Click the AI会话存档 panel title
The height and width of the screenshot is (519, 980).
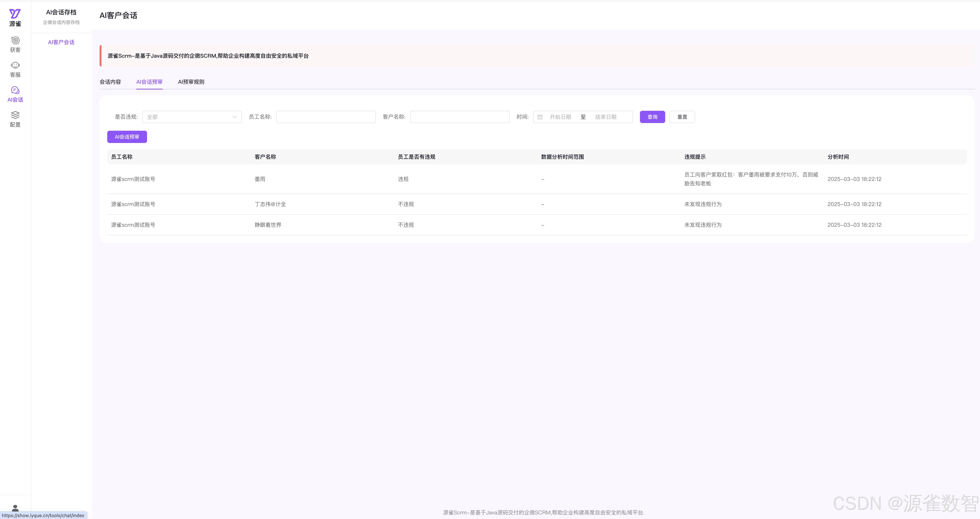point(61,12)
